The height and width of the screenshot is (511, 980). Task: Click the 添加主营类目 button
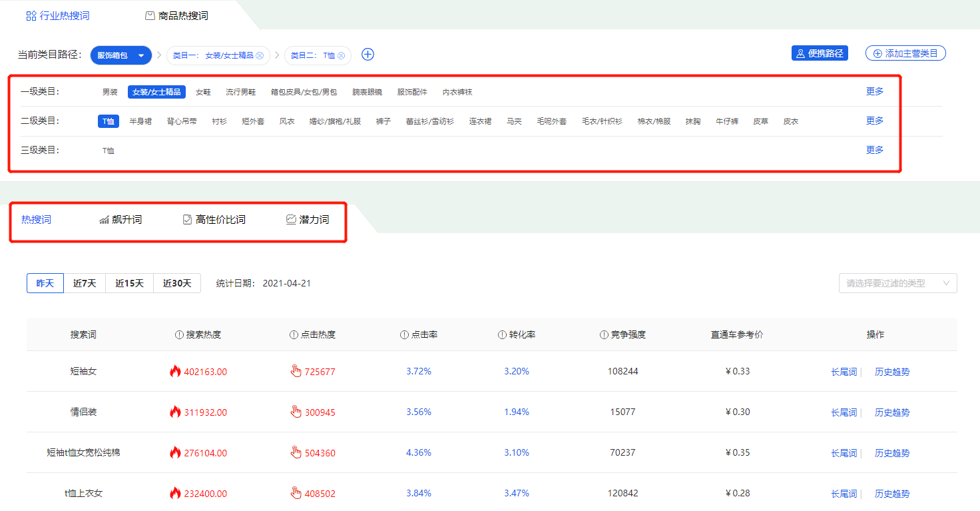tap(905, 53)
